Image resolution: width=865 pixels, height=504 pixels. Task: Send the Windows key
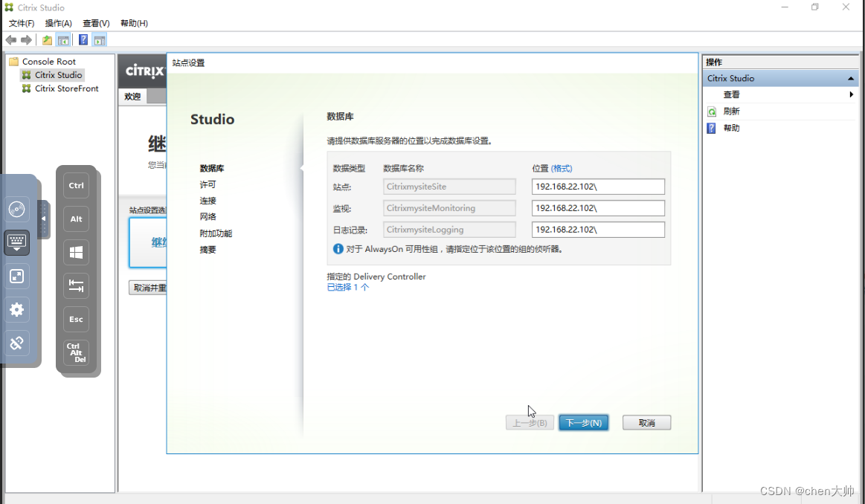[x=76, y=253]
